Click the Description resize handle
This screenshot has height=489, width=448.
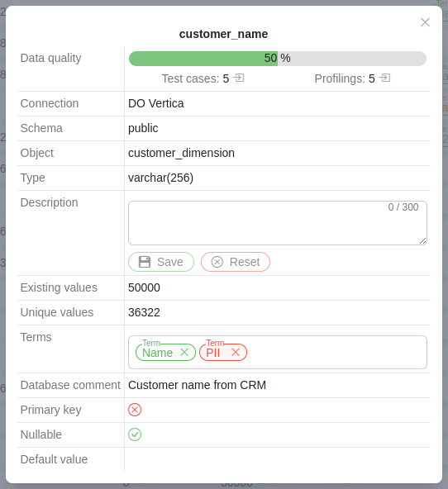422,240
